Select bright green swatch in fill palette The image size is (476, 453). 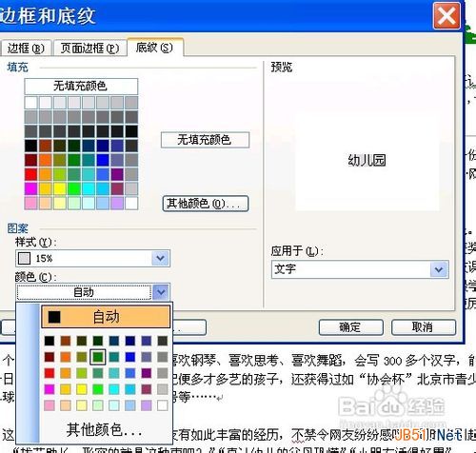click(x=74, y=188)
